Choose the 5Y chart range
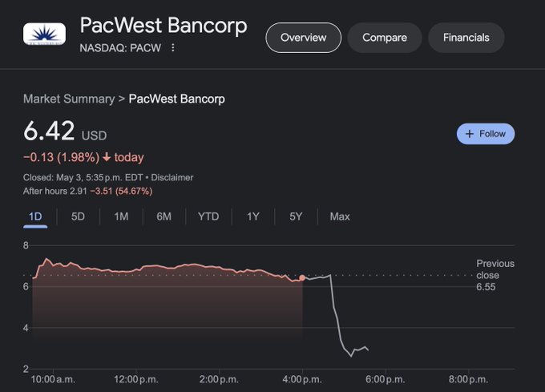This screenshot has height=392, width=545. [x=296, y=217]
